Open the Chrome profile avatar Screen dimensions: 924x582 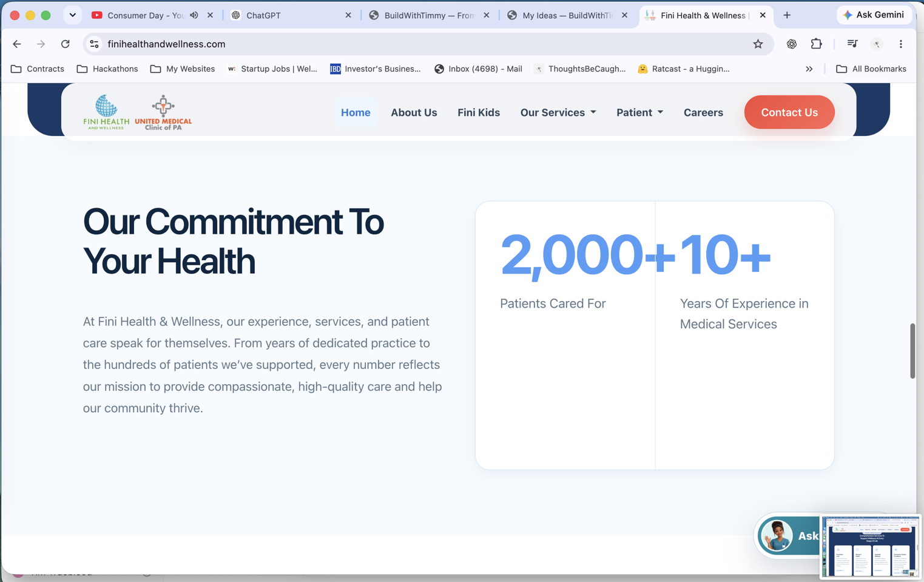pyautogui.click(x=877, y=44)
